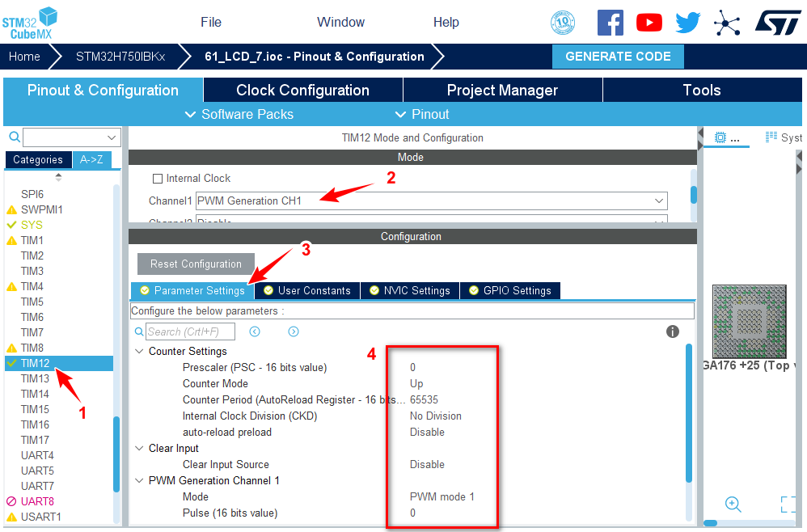Viewport: 807px width, 532px height.
Task: Go to next search result arrow
Action: 294,331
